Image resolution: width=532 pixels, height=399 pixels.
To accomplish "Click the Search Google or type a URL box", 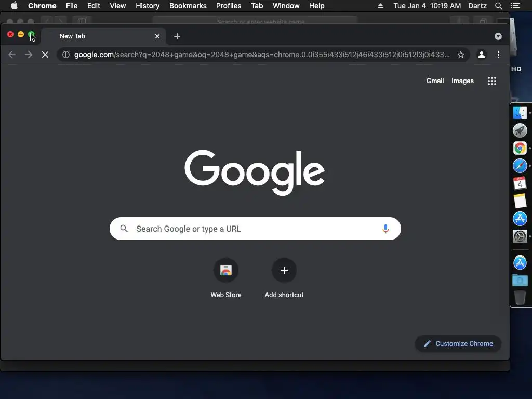I will 255,229.
